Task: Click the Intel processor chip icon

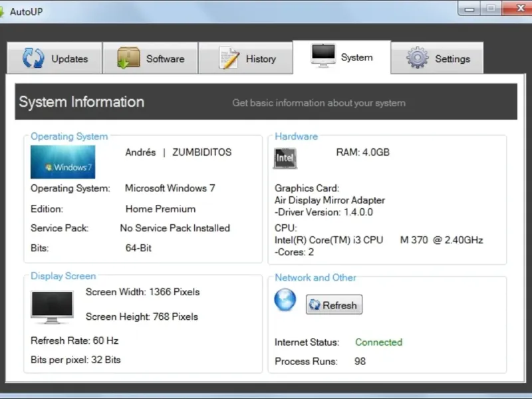Action: coord(285,158)
